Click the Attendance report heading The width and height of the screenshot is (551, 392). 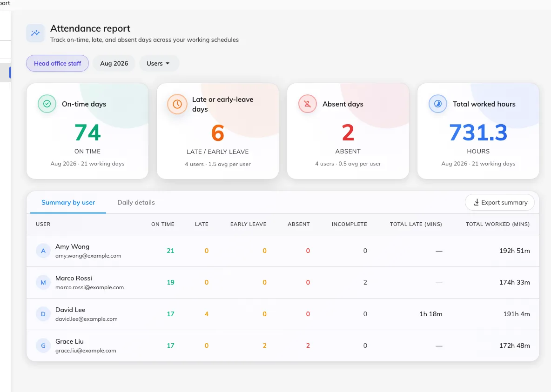pyautogui.click(x=90, y=28)
